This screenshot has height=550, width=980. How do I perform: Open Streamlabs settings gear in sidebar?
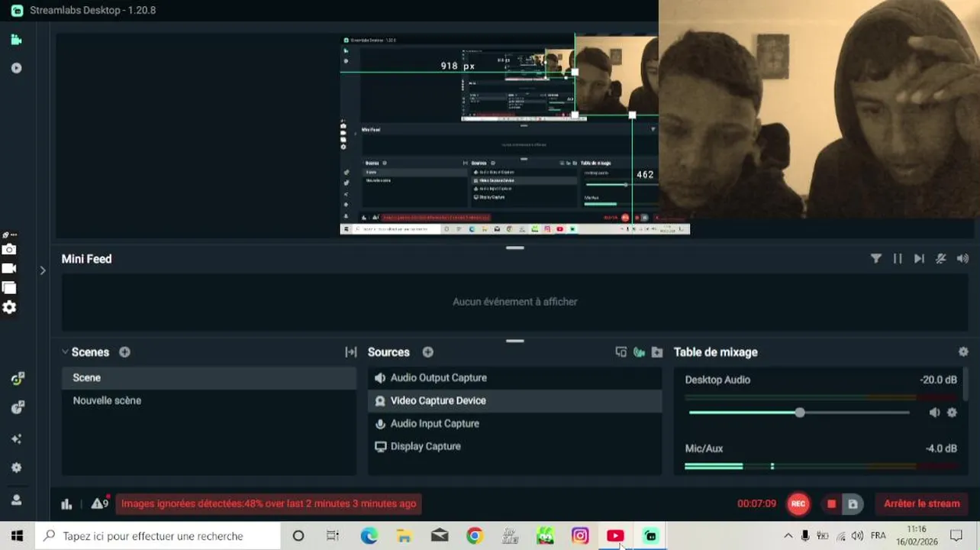(17, 467)
